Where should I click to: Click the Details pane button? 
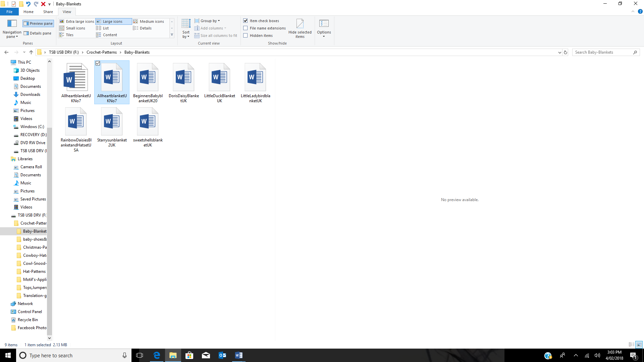pyautogui.click(x=38, y=33)
